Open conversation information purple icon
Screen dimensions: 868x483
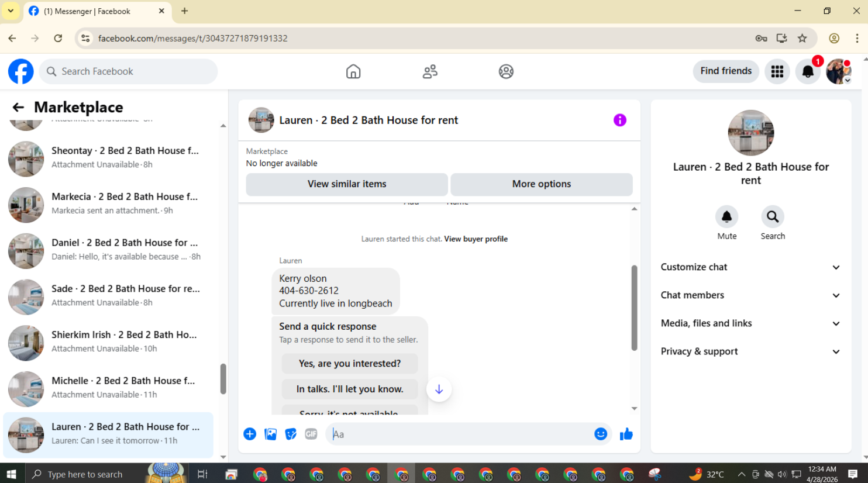coord(620,120)
